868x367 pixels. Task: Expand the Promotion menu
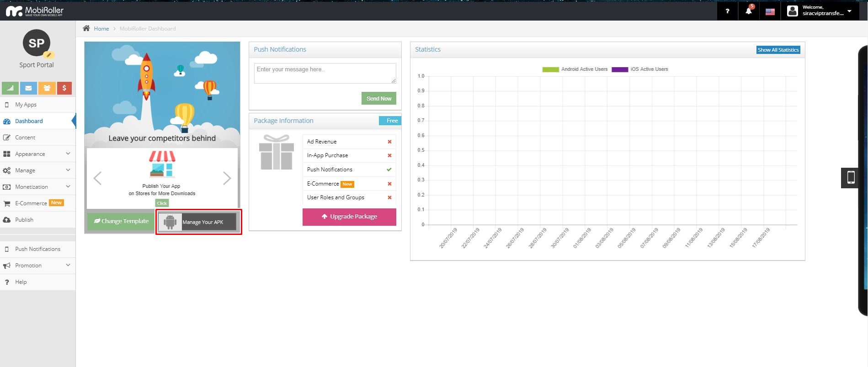point(37,266)
